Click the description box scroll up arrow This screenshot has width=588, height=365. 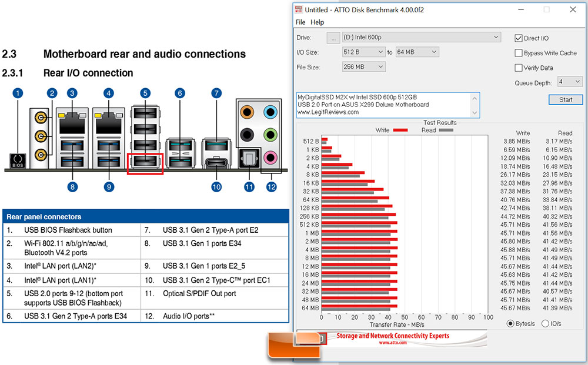(x=475, y=98)
